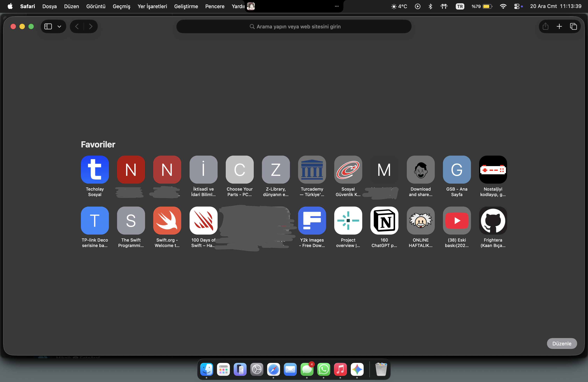Open Launchpad from the Dock

pos(223,369)
